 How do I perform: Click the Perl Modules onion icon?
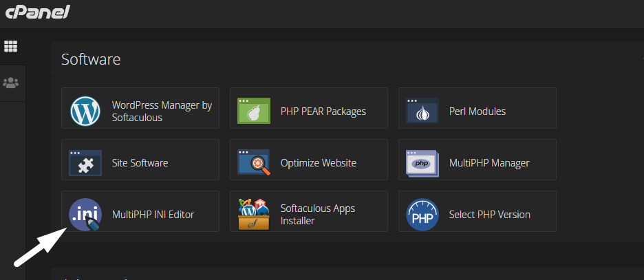[422, 111]
